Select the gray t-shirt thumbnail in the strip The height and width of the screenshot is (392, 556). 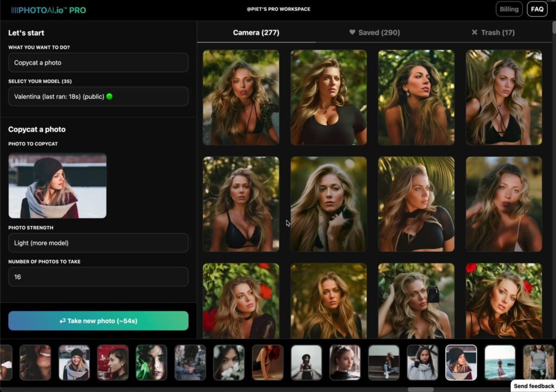click(539, 362)
